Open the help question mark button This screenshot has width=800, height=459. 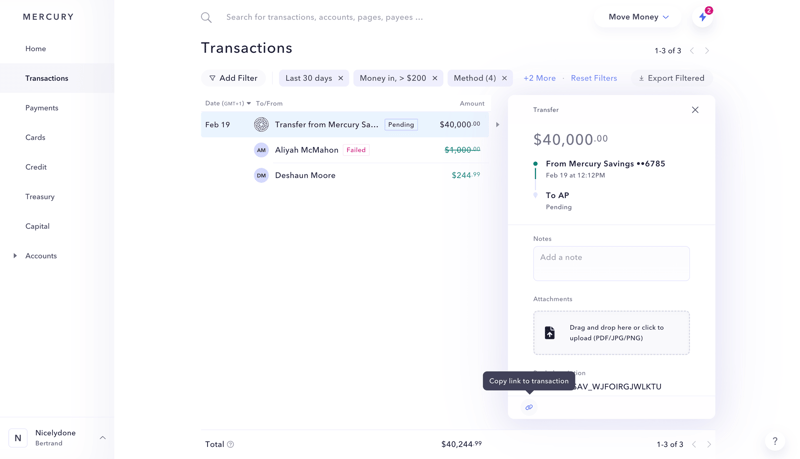coord(774,441)
